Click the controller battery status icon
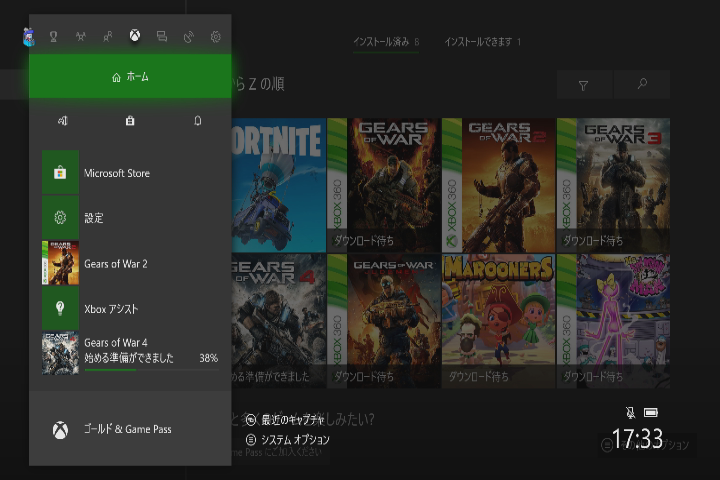Image resolution: width=720 pixels, height=480 pixels. tap(651, 412)
